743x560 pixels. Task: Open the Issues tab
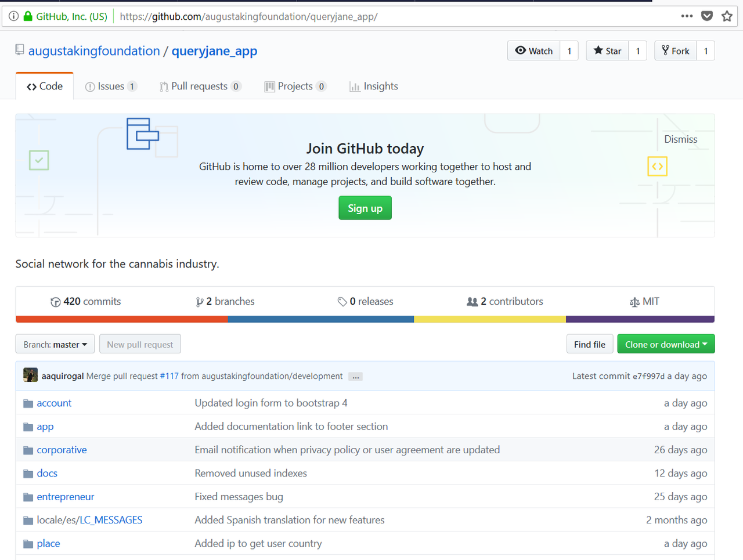pos(111,86)
